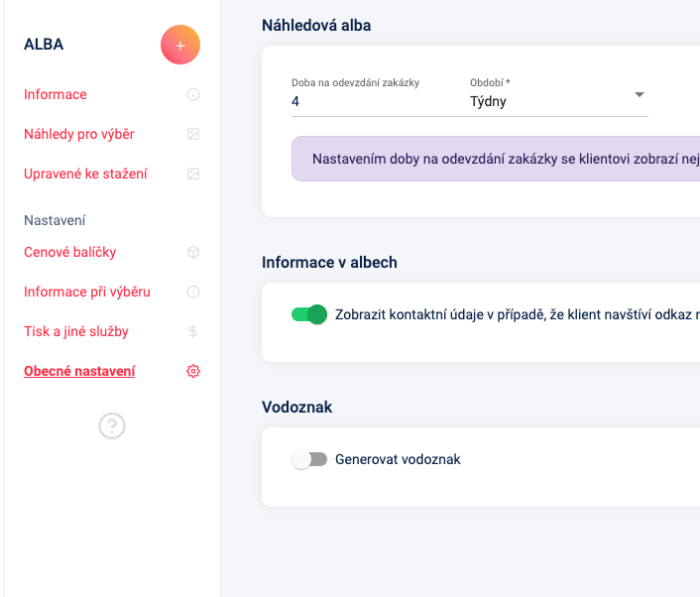The image size is (700, 597).
Task: Click the image icon beside Upravené ke stažení
Action: pos(193,174)
